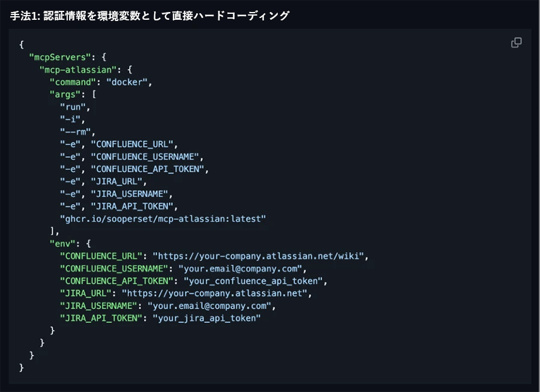Click the "your_jira_api_token" value

206,318
